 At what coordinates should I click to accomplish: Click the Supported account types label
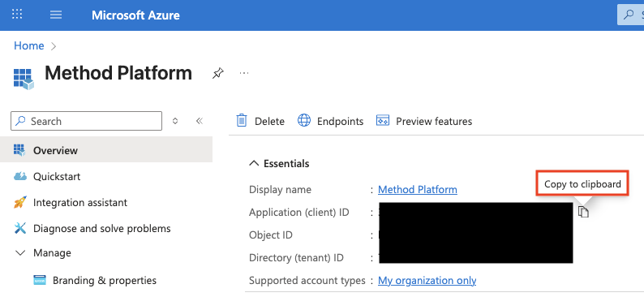(307, 281)
